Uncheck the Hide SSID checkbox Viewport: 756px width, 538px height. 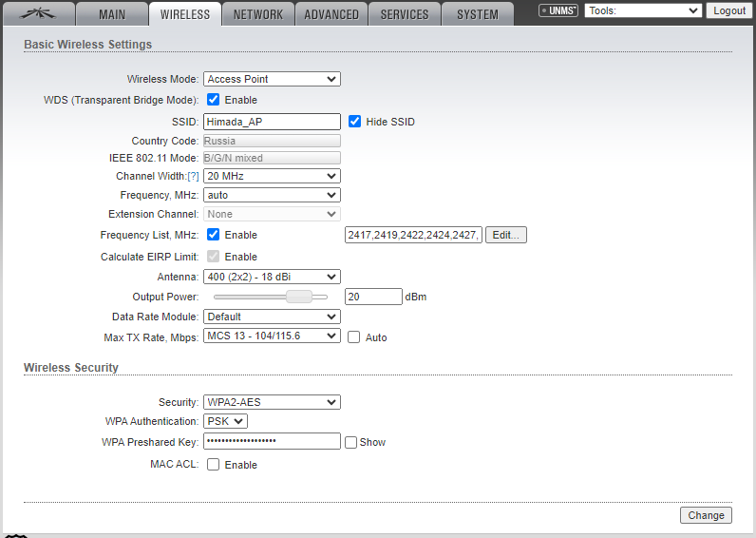[x=355, y=122]
